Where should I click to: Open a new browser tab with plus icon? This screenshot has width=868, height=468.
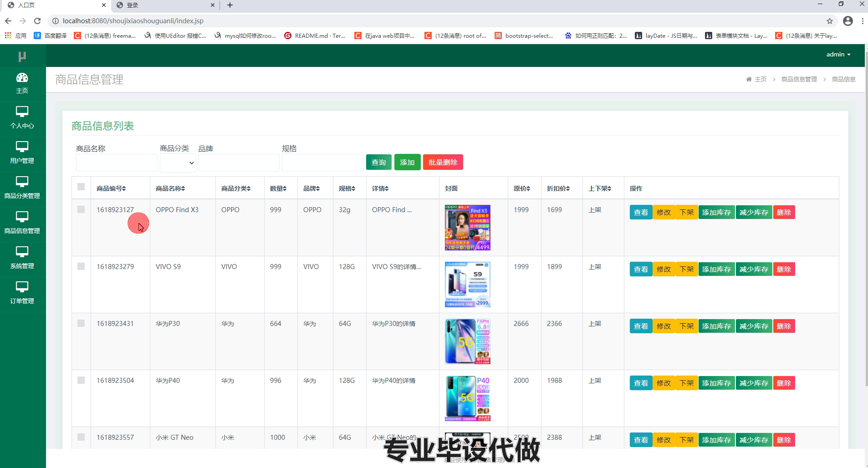click(230, 5)
